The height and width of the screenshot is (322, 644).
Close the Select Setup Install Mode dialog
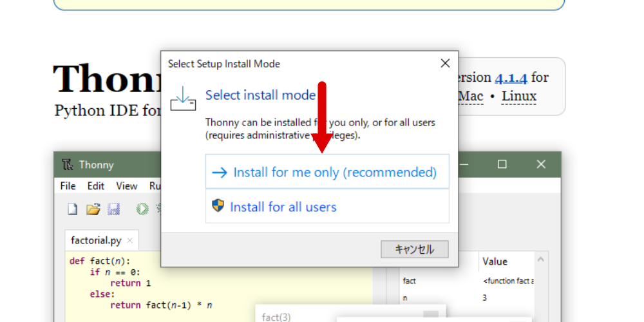[x=445, y=63]
